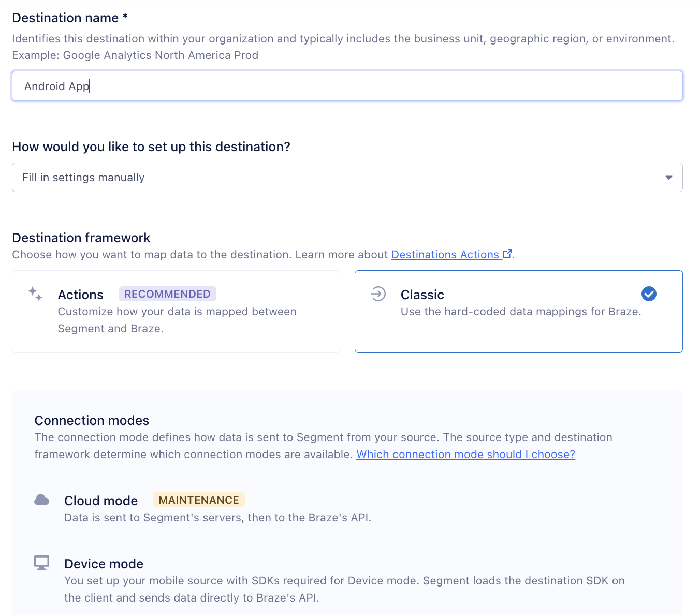This screenshot has width=700, height=615.
Task: Open 'Which connection mode should I choose?' link
Action: (x=465, y=455)
